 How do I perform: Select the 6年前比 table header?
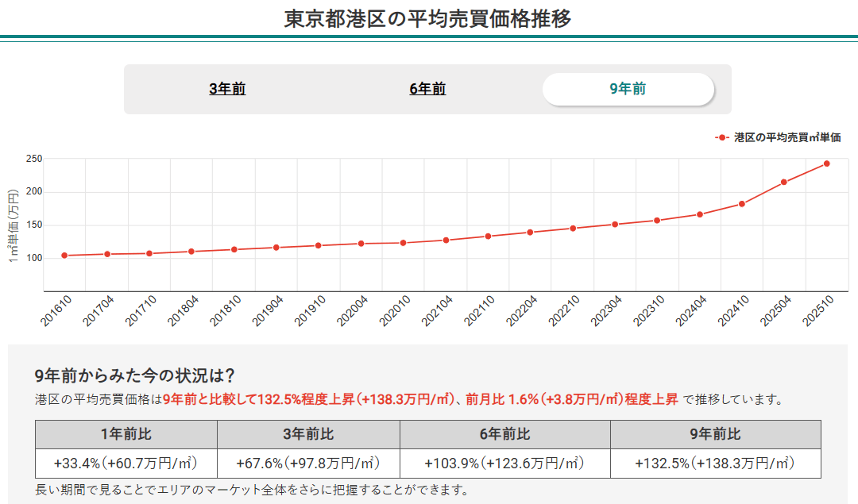[504, 433]
